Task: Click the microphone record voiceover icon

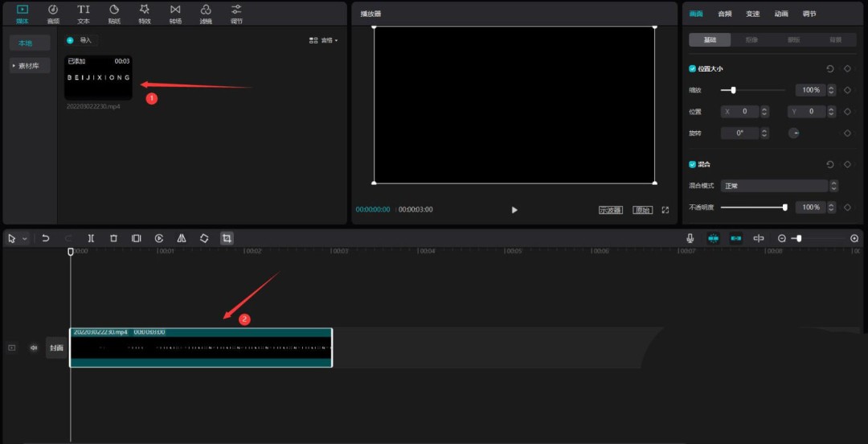Action: 690,238
